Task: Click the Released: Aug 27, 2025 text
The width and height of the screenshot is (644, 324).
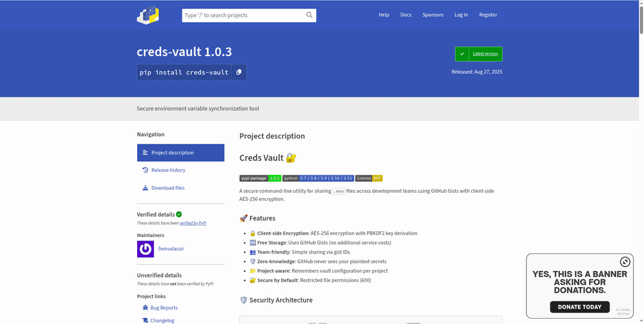Action: coord(477,72)
